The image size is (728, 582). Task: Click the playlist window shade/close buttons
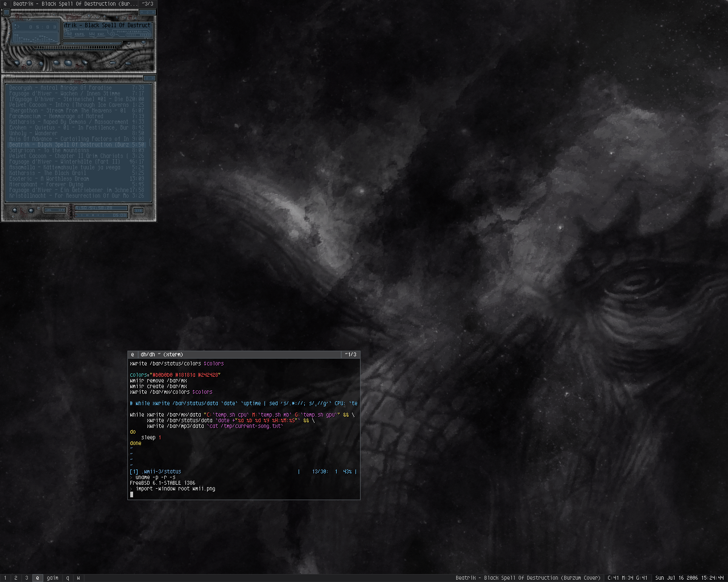(149, 78)
